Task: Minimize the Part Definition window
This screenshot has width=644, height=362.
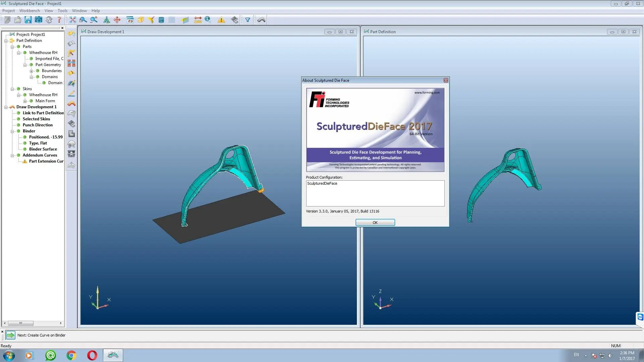Action: [x=612, y=32]
